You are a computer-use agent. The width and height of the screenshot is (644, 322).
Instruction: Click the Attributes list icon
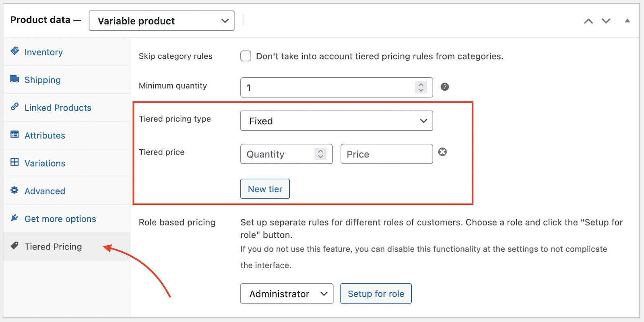15,134
